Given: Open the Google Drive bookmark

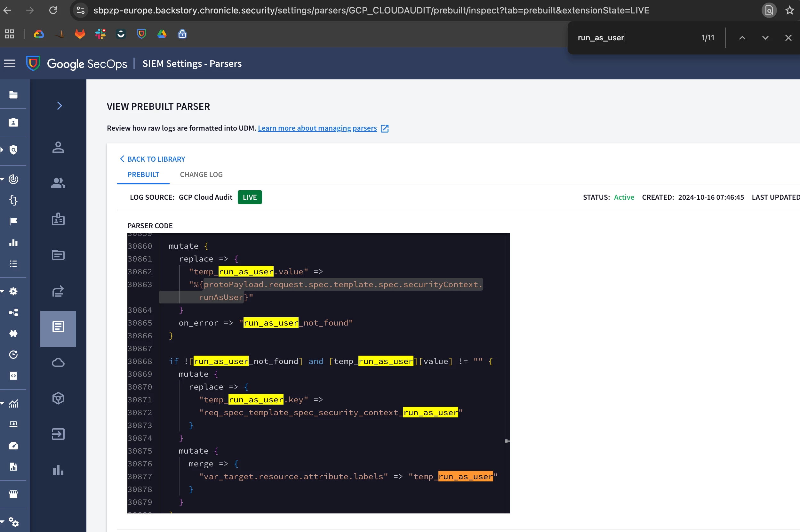Looking at the screenshot, I should pyautogui.click(x=162, y=34).
